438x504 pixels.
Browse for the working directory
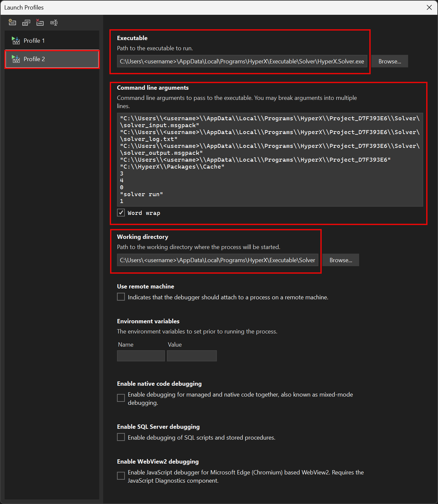(341, 260)
